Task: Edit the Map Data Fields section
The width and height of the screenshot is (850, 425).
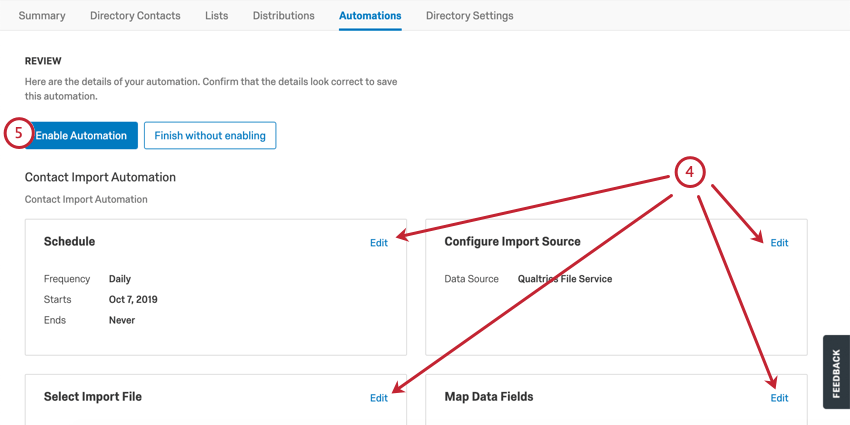Action: pyautogui.click(x=780, y=398)
